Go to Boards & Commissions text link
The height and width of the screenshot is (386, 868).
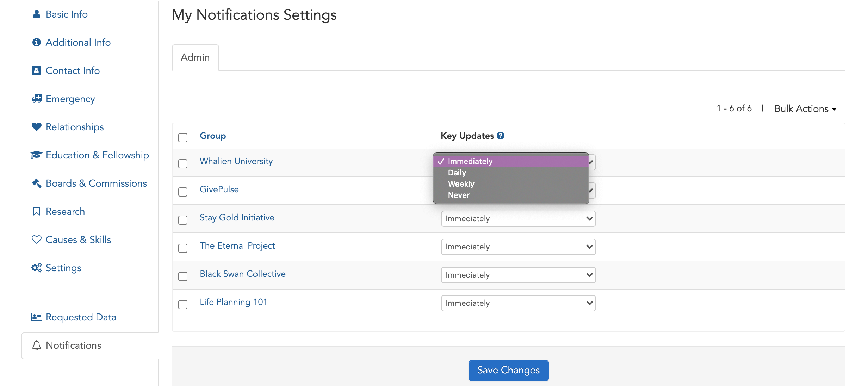[96, 183]
